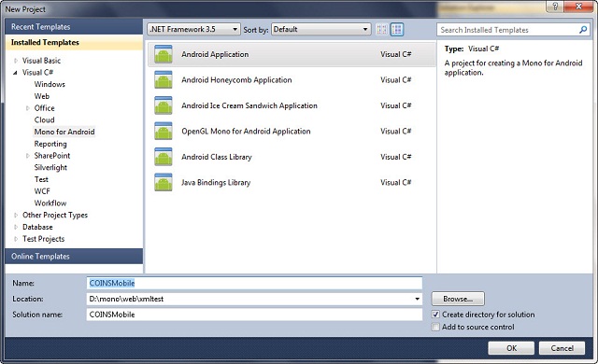Click the Android Class Library icon

[164, 157]
